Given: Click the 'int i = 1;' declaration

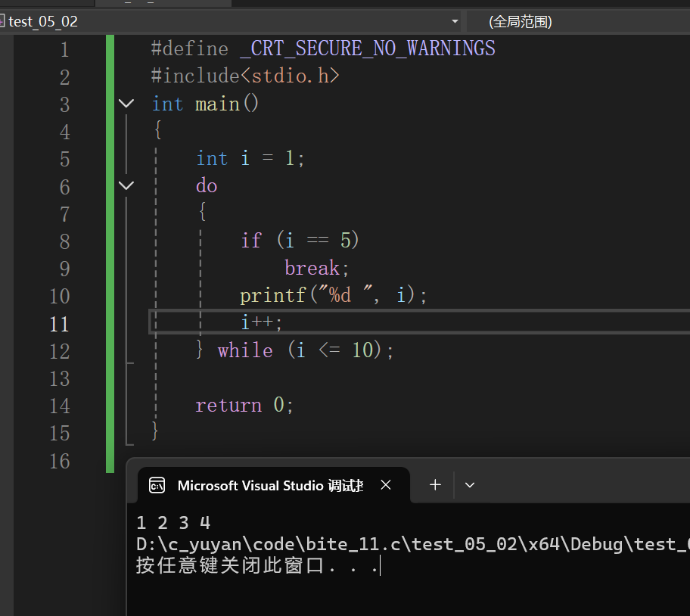Looking at the screenshot, I should coord(250,158).
